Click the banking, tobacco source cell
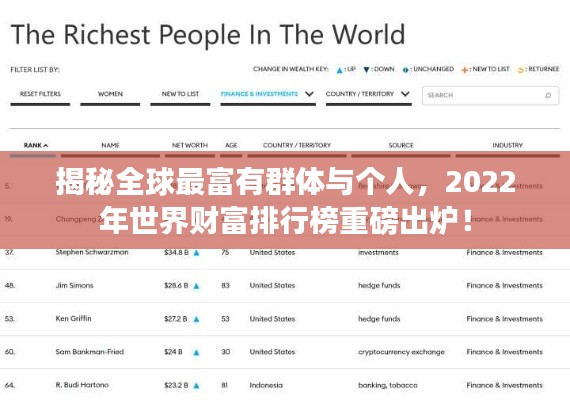 [x=388, y=385]
